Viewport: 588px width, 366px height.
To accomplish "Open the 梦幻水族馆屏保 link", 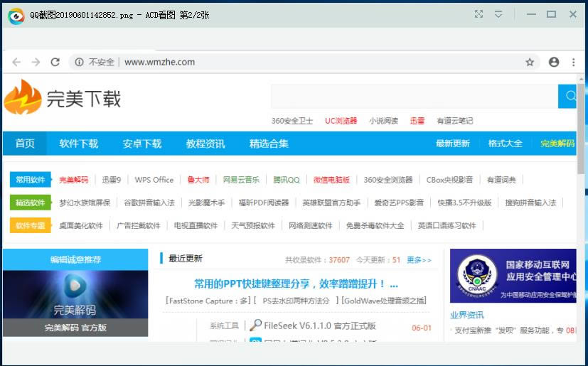I will (x=85, y=203).
